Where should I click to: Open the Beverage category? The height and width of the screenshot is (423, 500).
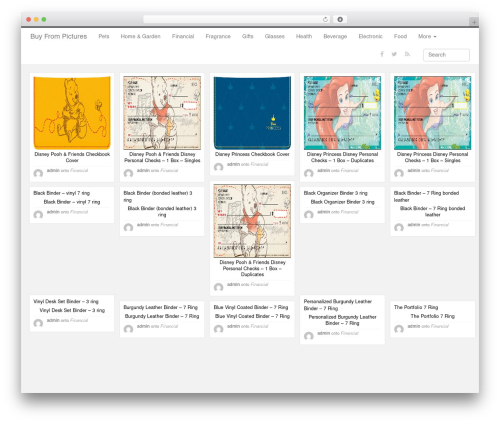(335, 36)
